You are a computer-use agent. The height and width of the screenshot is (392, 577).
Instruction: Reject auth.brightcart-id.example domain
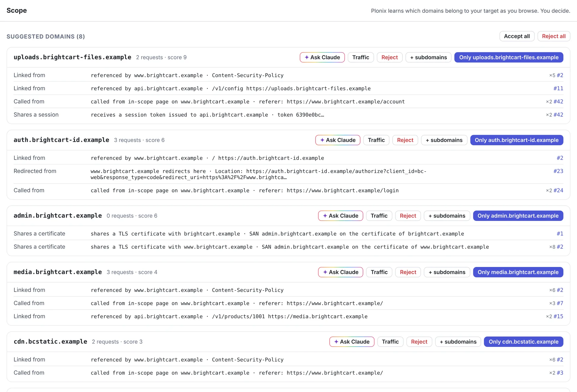[405, 140]
